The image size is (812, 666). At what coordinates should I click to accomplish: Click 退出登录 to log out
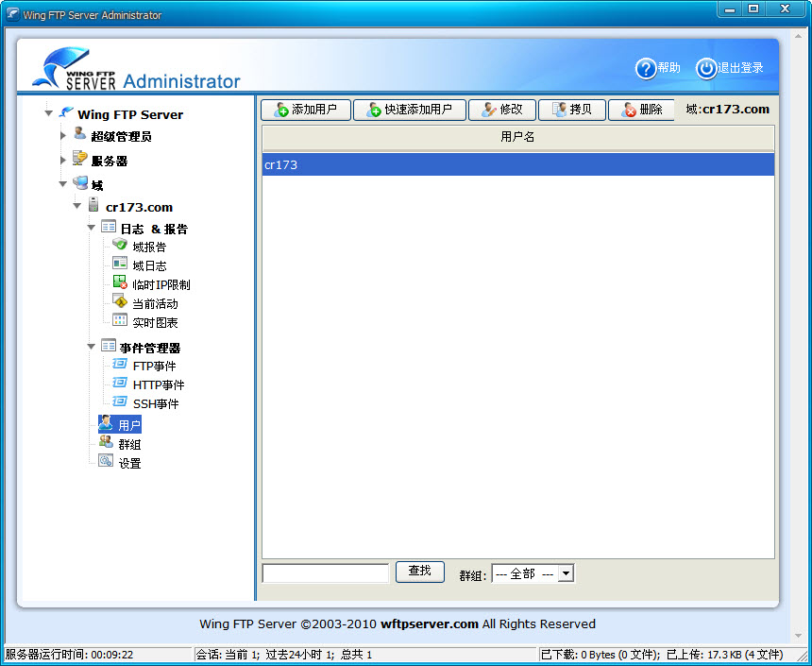pos(740,68)
